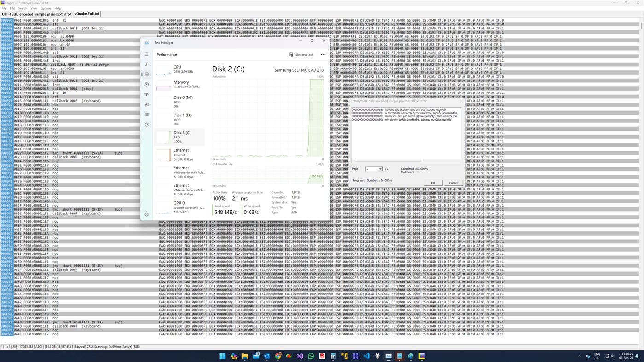Open Google Chrome from the taskbar
Screen dimensions: 644x362
coord(278,356)
